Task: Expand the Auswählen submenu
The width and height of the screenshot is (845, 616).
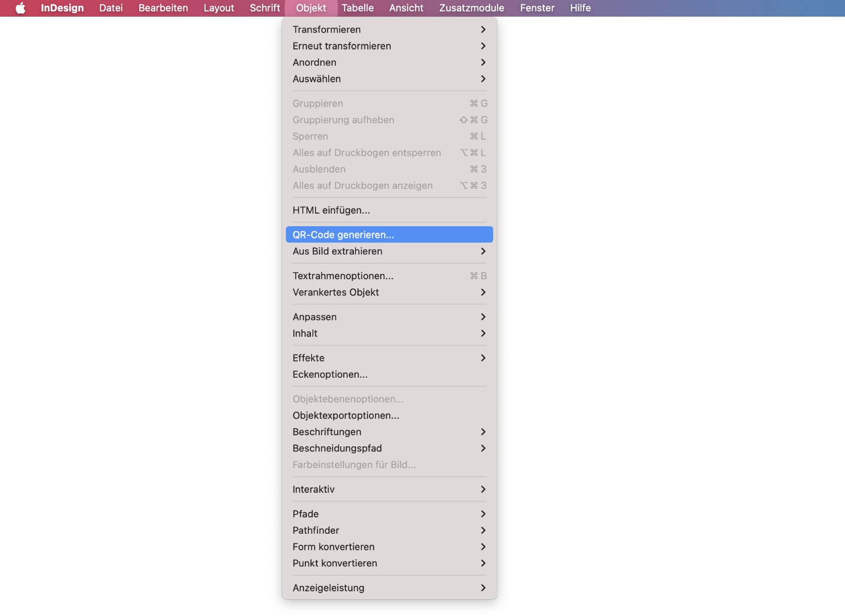Action: 389,79
